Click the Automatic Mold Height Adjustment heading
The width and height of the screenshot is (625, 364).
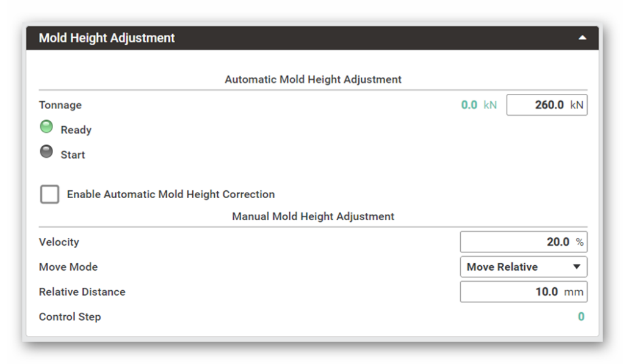pyautogui.click(x=313, y=79)
